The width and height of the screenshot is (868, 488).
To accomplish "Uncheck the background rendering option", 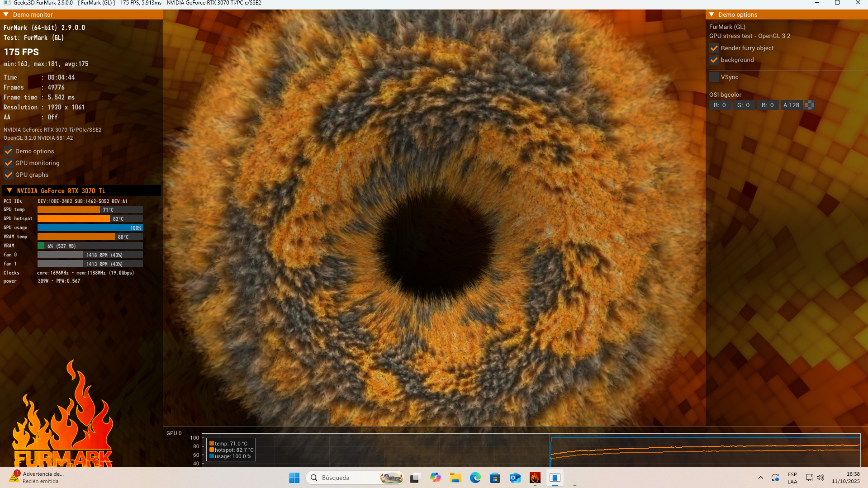I will pos(714,60).
